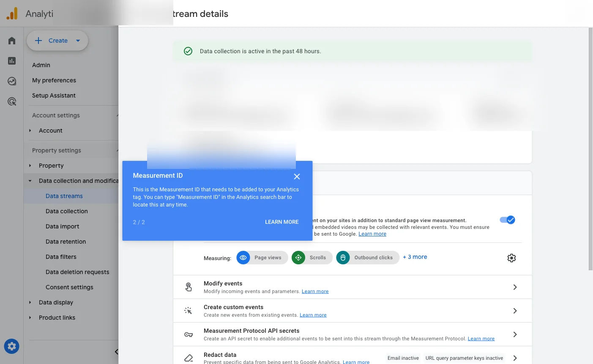This screenshot has width=593, height=364.
Task: Open enhanced measurement settings gear
Action: click(x=511, y=258)
